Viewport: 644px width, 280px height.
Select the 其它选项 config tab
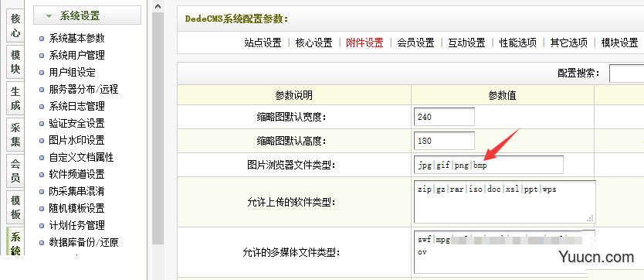(569, 43)
